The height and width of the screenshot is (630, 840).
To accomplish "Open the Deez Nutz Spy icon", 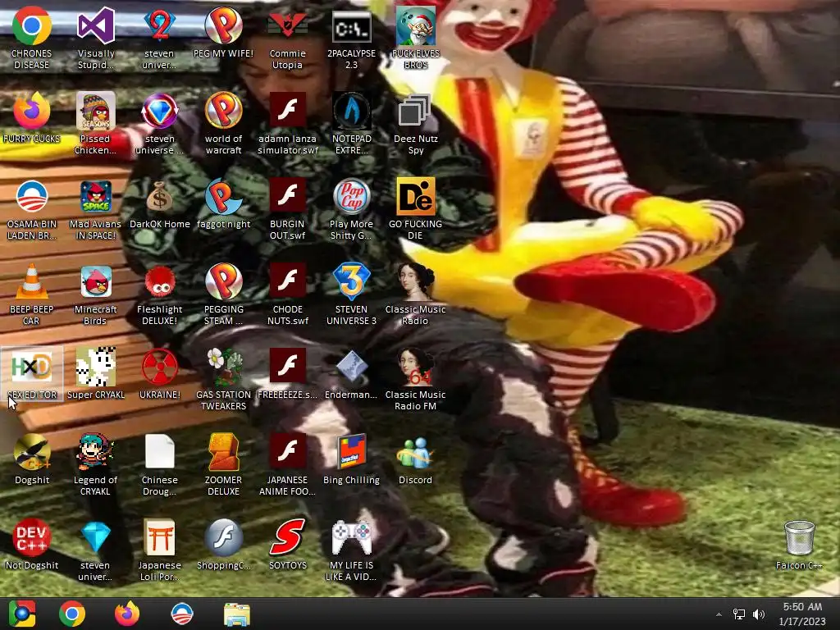I will pos(415,111).
